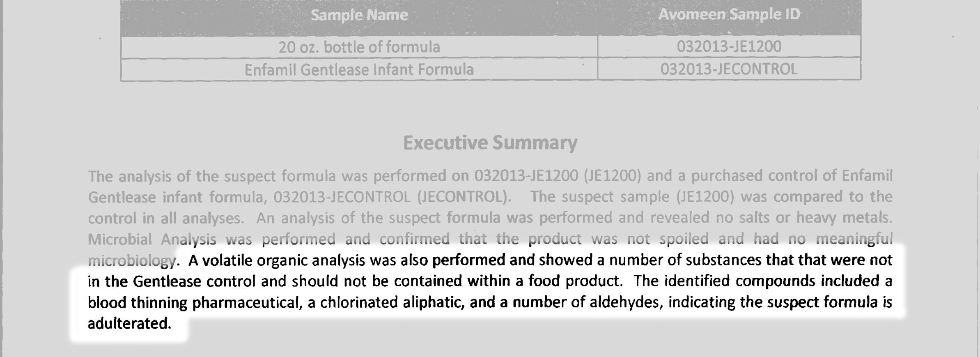Click the phrase "blood thinning pharmaceutical"
The width and height of the screenshot is (980, 357).
pos(193,303)
